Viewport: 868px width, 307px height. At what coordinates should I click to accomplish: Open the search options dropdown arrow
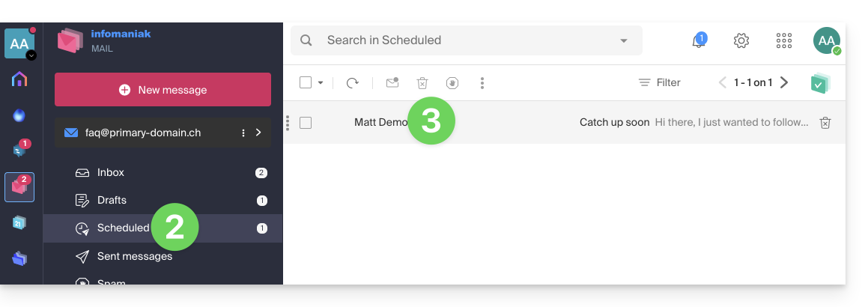click(624, 40)
